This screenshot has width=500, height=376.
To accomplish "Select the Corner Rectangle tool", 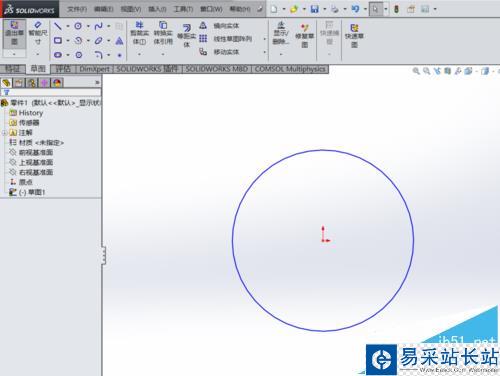I will click(x=58, y=40).
